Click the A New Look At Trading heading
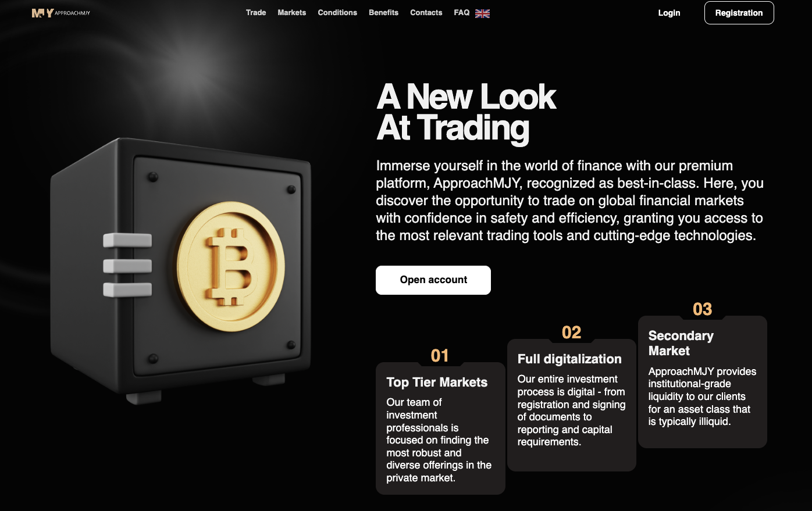 click(x=466, y=112)
